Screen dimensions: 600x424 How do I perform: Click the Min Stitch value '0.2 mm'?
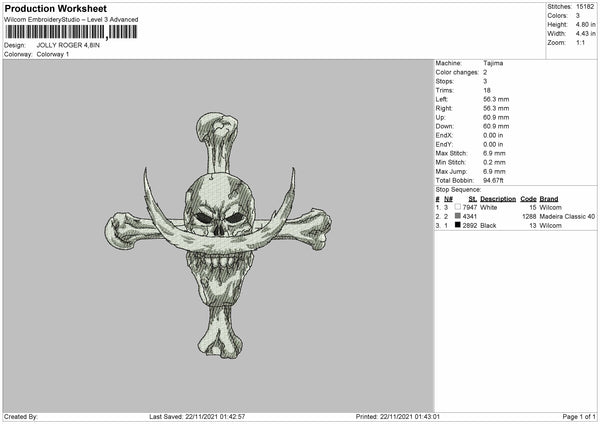(x=494, y=162)
